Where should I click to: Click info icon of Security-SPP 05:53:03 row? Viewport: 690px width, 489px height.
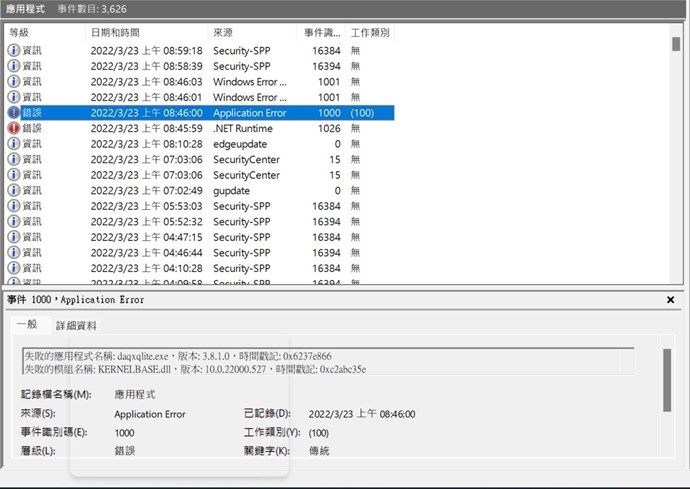pyautogui.click(x=13, y=206)
